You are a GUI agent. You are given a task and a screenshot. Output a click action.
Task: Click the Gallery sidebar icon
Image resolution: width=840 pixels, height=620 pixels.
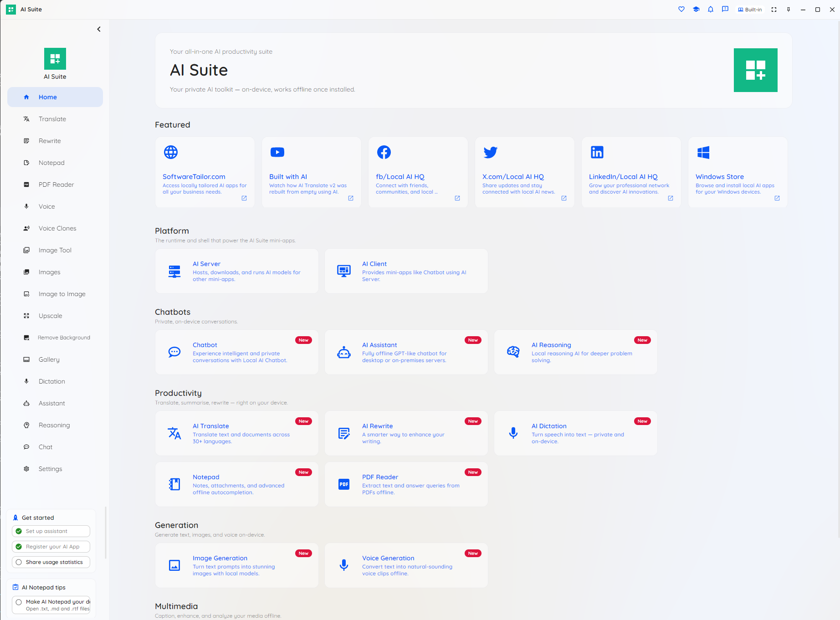tap(26, 359)
